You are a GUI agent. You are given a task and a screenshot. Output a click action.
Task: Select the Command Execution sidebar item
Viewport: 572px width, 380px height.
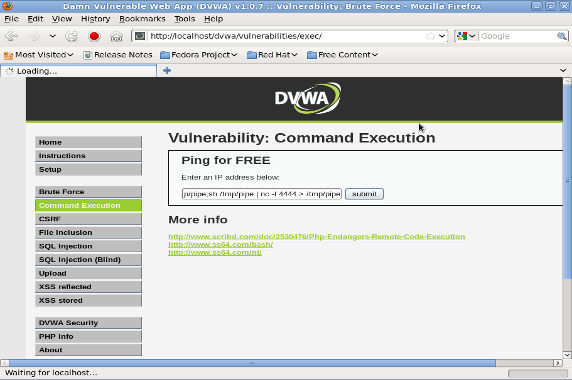[88, 205]
